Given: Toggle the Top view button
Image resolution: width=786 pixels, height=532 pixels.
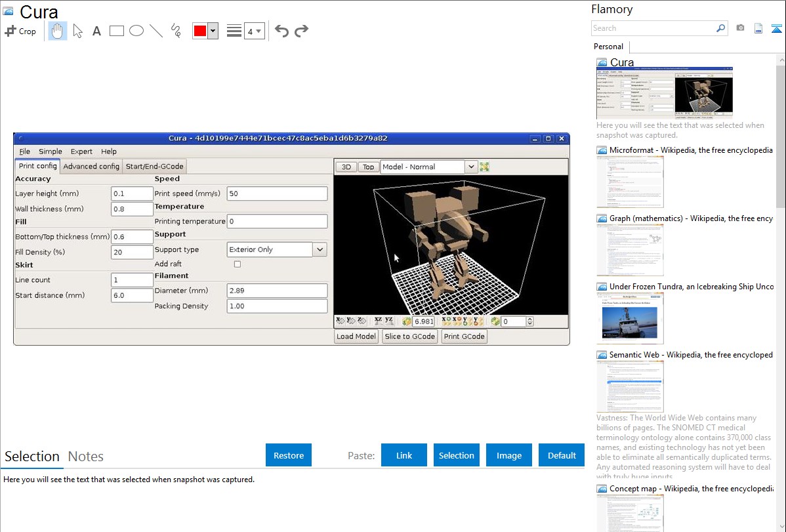Looking at the screenshot, I should pos(369,167).
